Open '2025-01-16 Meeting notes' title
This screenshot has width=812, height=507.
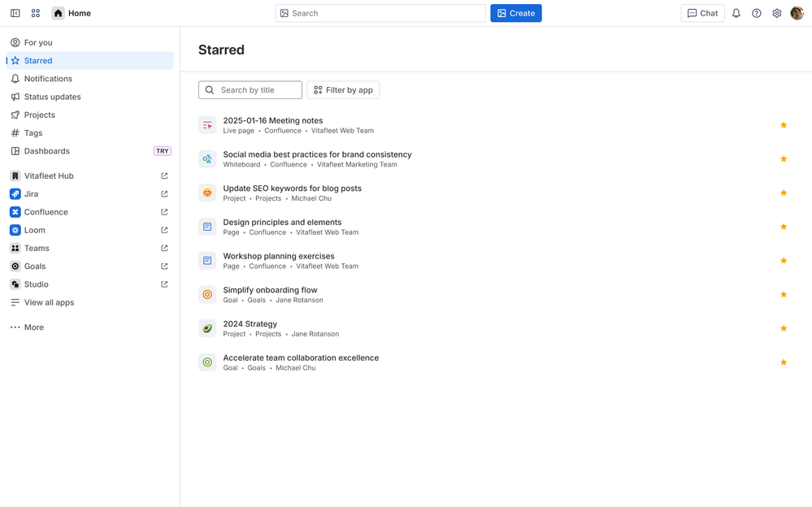click(273, 121)
